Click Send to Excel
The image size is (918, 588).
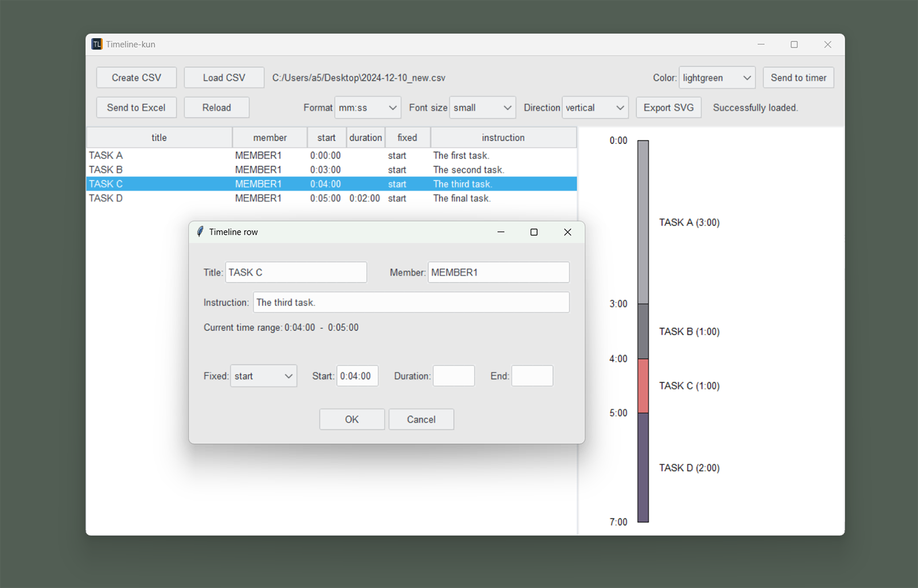(x=137, y=108)
